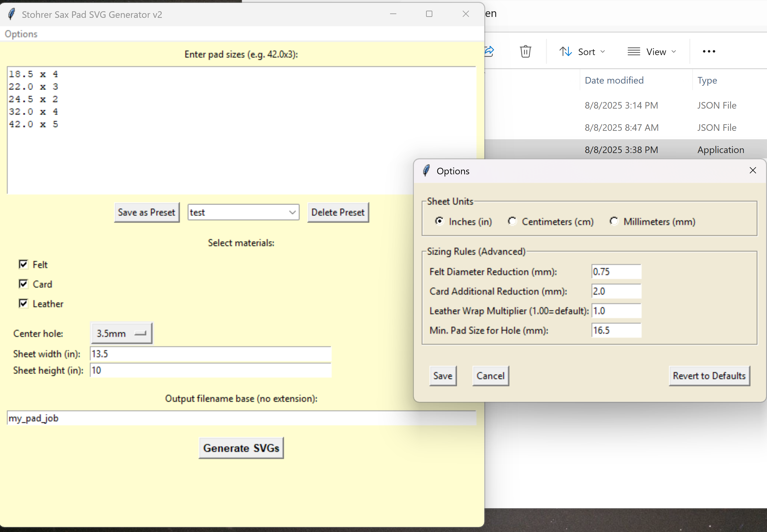Toggle the Leather material checkbox
Viewport: 767px width, 532px height.
click(x=23, y=303)
